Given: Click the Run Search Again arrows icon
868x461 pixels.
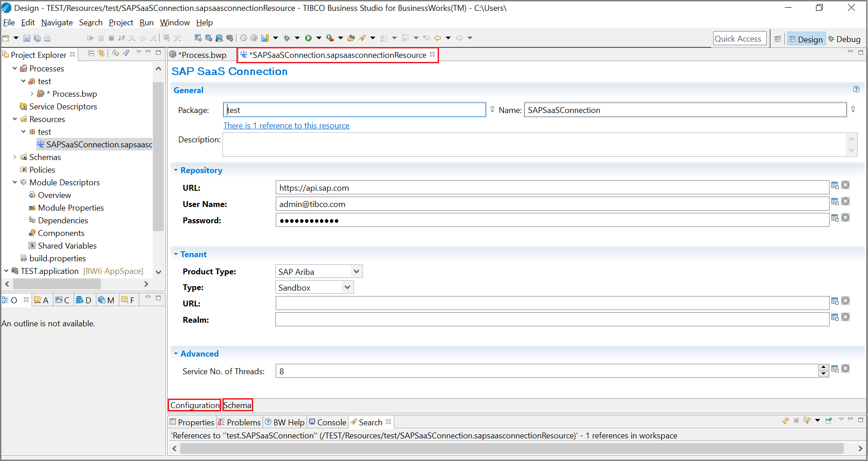Looking at the screenshot, I should pos(786,421).
